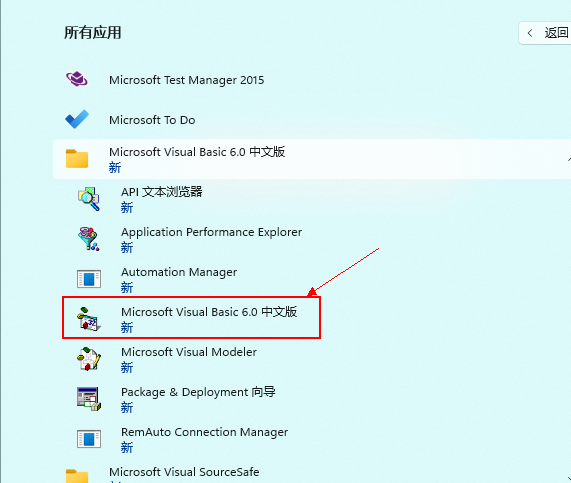
Task: Launch Package & Deployment 向导 icon
Action: 88,399
